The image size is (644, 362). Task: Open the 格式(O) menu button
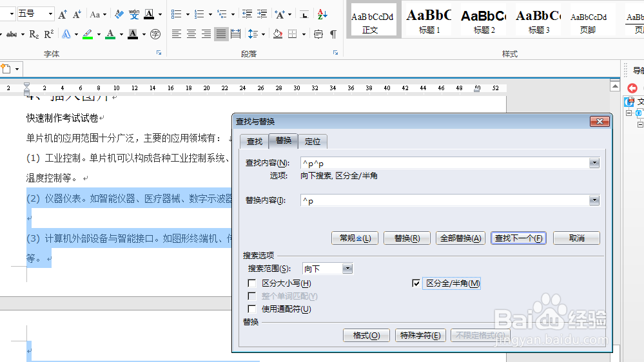(366, 336)
